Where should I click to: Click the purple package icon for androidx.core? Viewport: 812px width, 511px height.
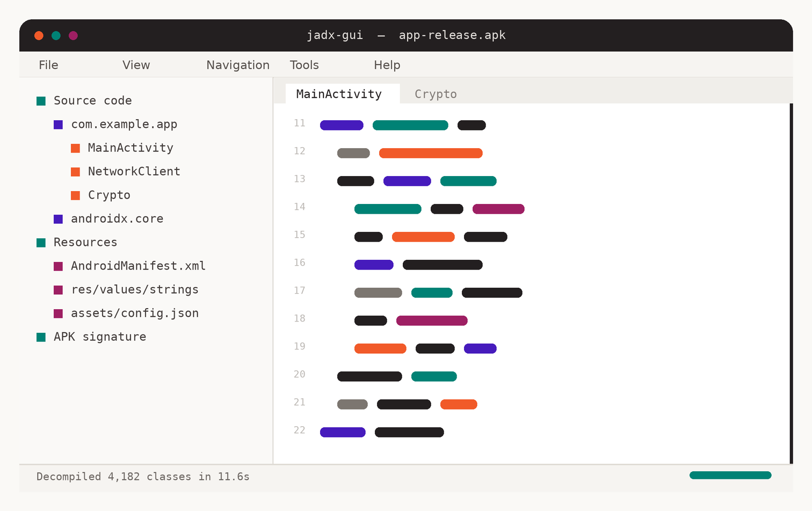pyautogui.click(x=58, y=219)
